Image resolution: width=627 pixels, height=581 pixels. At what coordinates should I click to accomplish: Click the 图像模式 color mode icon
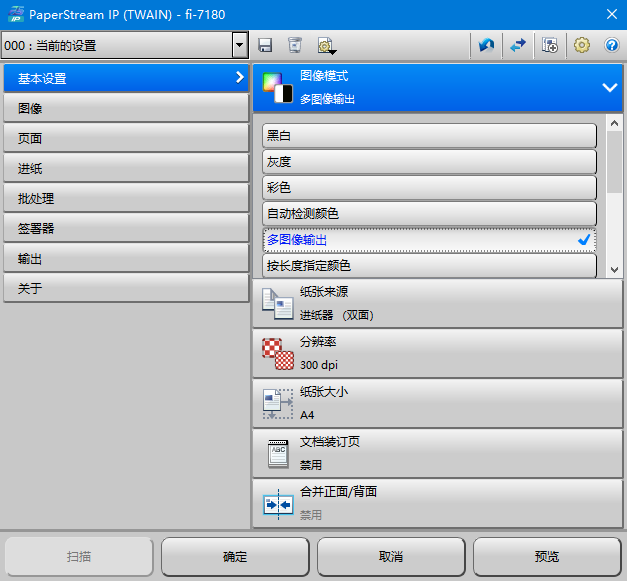click(278, 88)
